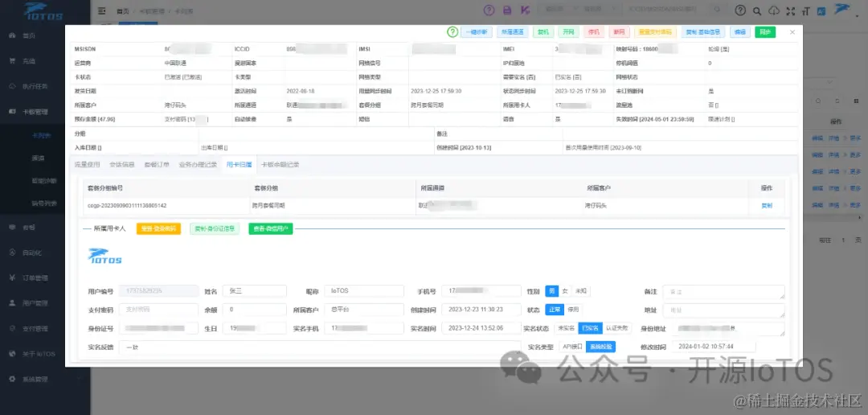Click the 所属客户 field showing 总平台

click(364, 309)
